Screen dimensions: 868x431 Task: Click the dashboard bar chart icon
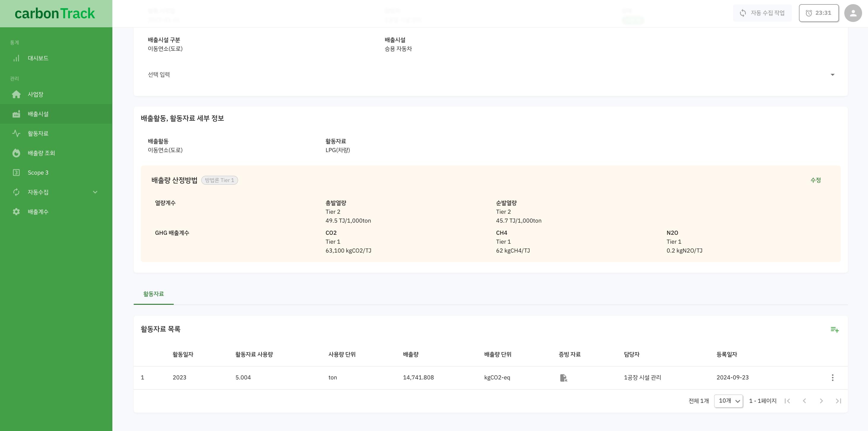(x=16, y=58)
